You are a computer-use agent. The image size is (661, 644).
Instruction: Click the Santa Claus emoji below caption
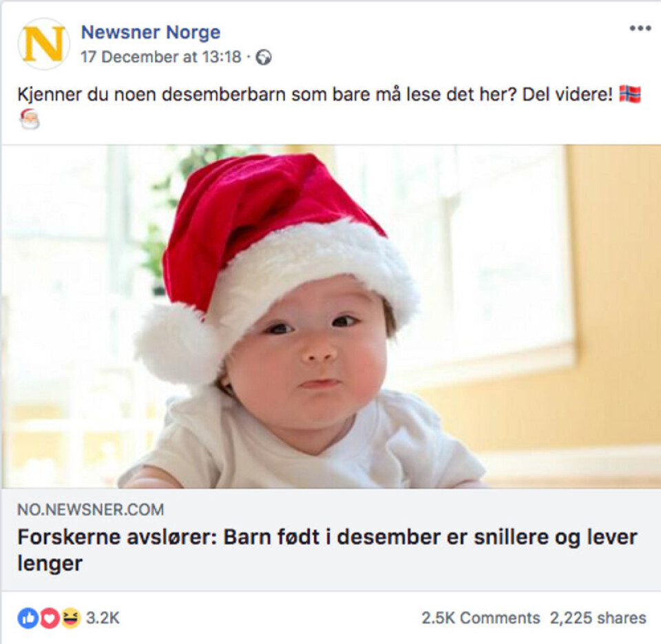(x=30, y=119)
